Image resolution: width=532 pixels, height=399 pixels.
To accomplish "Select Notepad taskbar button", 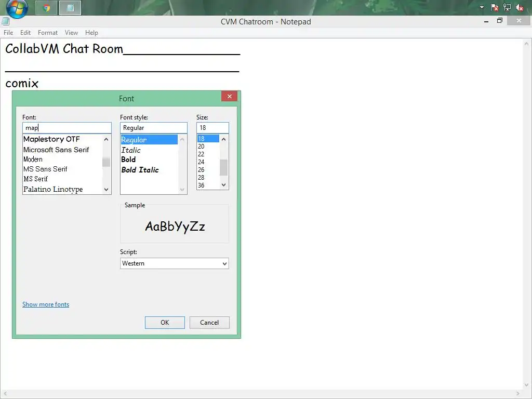I will click(70, 8).
